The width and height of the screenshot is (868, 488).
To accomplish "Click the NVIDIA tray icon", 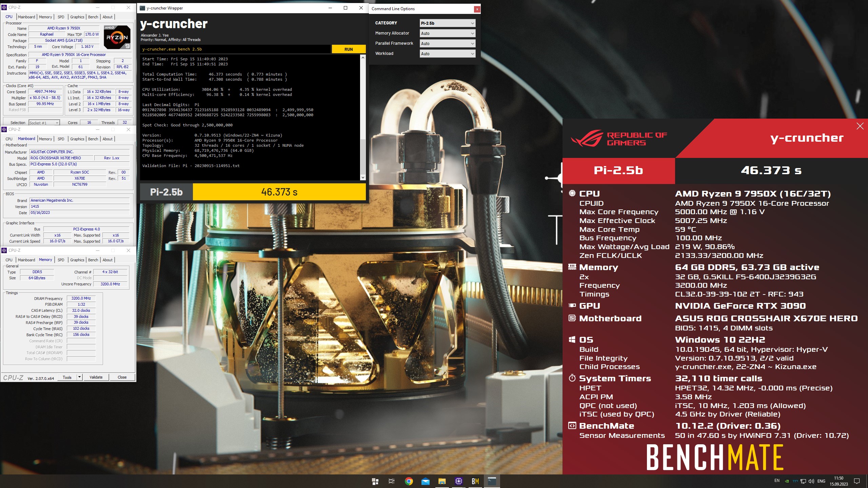I will pos(787,481).
